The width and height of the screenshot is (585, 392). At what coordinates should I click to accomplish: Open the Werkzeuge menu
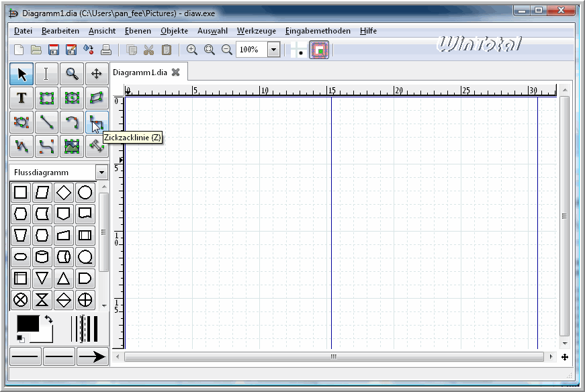click(x=256, y=31)
